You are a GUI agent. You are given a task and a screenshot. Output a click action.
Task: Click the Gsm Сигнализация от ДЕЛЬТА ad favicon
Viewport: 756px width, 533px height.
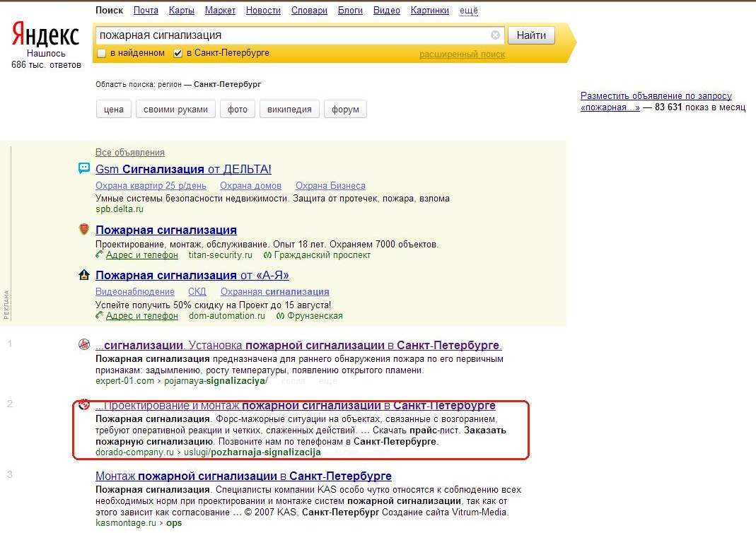(84, 168)
